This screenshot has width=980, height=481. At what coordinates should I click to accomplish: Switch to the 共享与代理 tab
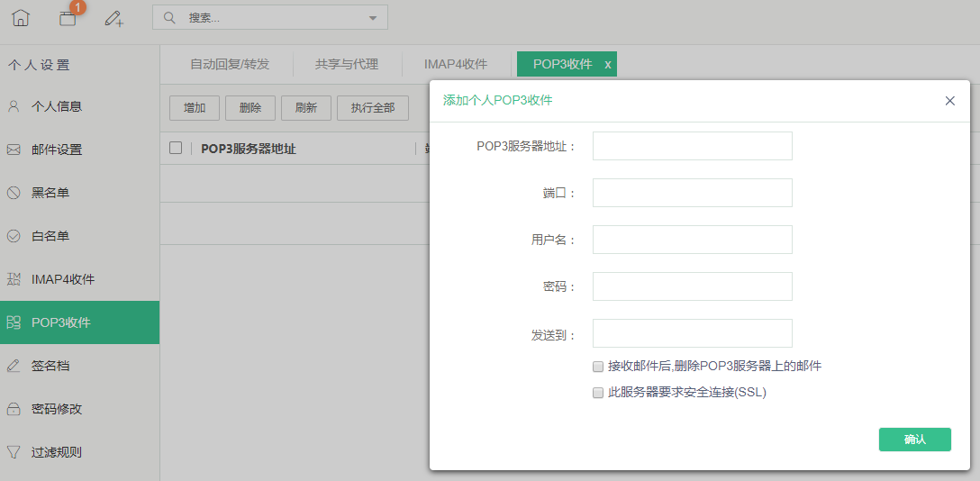point(347,64)
